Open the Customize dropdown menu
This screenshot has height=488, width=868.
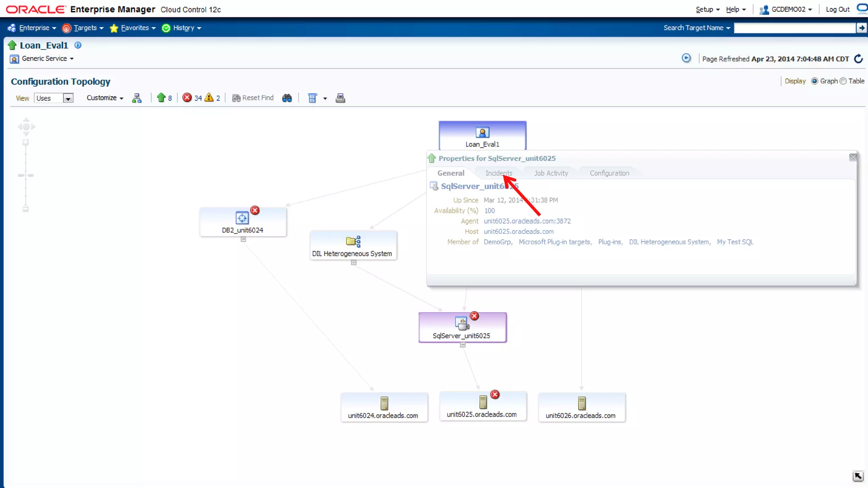[105, 98]
